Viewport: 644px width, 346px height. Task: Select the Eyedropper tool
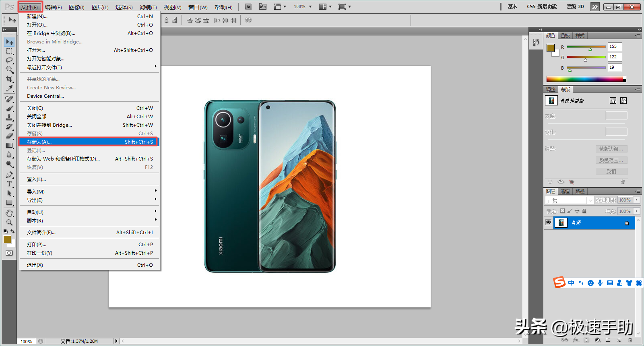click(9, 88)
